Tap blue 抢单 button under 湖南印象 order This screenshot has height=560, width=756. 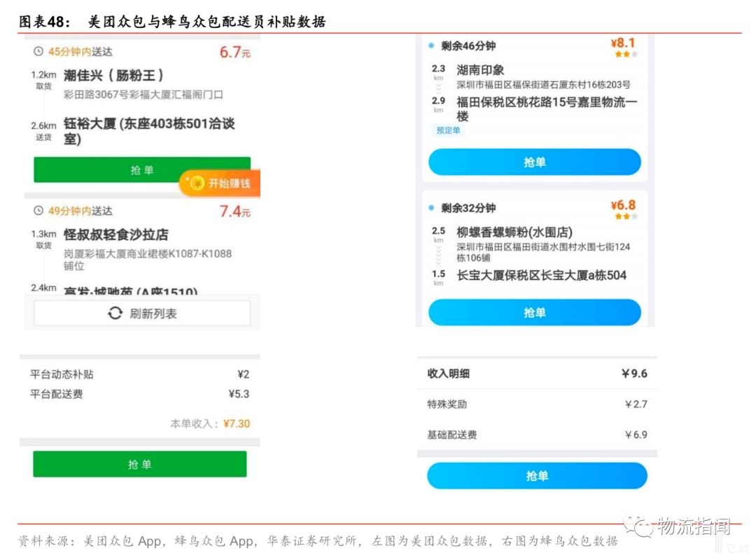tap(535, 162)
